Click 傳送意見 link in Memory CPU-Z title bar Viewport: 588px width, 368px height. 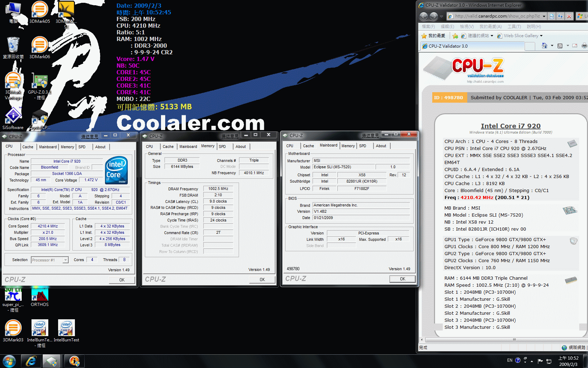pyautogui.click(x=230, y=136)
